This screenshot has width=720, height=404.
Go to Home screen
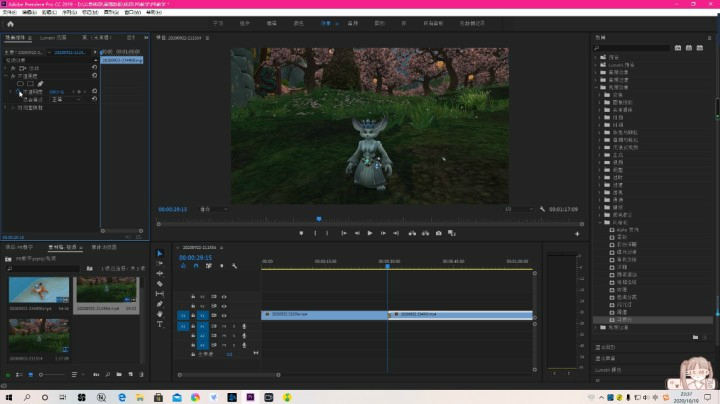click(10, 24)
